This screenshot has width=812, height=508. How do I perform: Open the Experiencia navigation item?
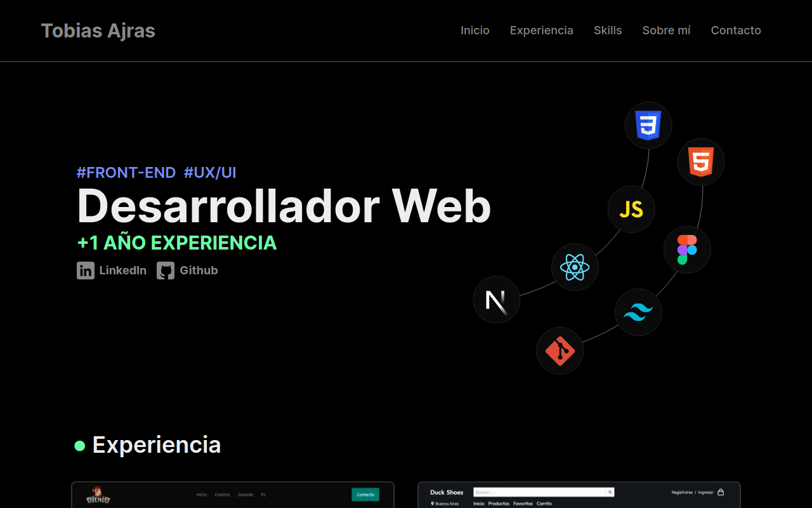point(541,30)
